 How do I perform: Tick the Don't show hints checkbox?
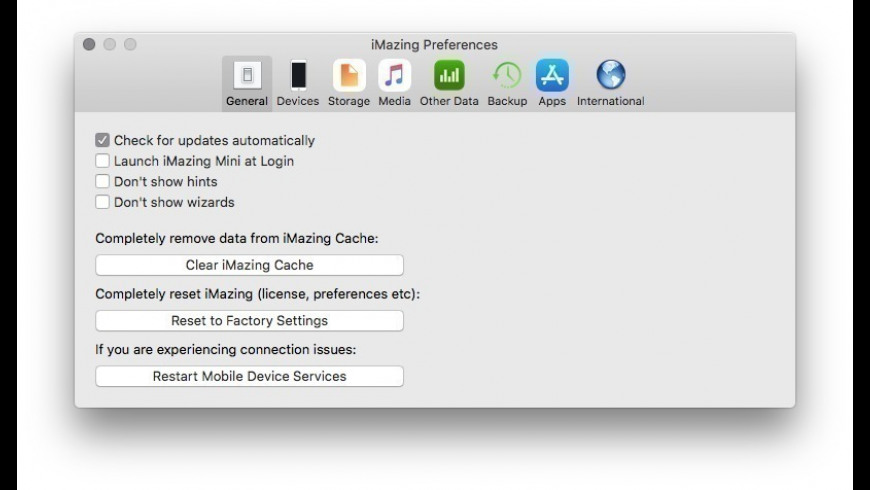point(102,182)
